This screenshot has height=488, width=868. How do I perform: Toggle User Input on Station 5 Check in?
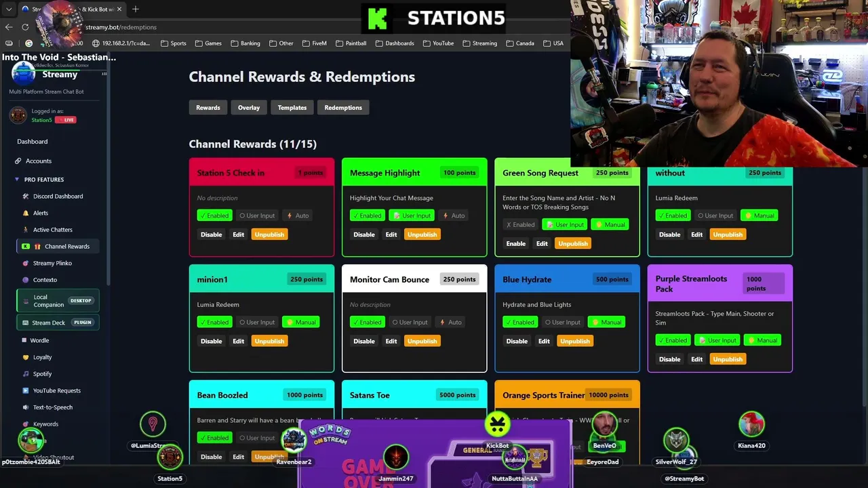click(x=257, y=216)
